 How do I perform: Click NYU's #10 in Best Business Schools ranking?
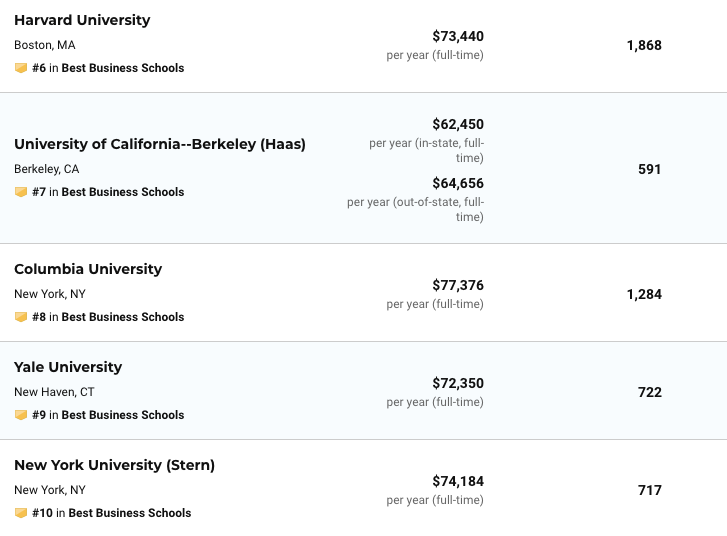(x=111, y=513)
